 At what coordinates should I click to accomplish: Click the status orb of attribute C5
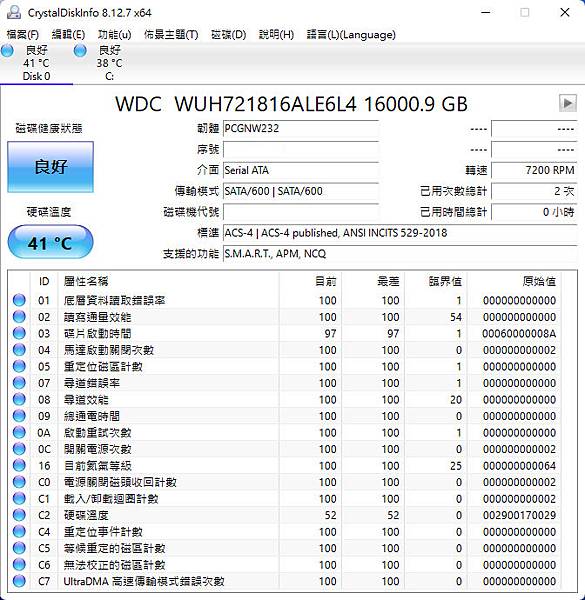click(x=19, y=548)
